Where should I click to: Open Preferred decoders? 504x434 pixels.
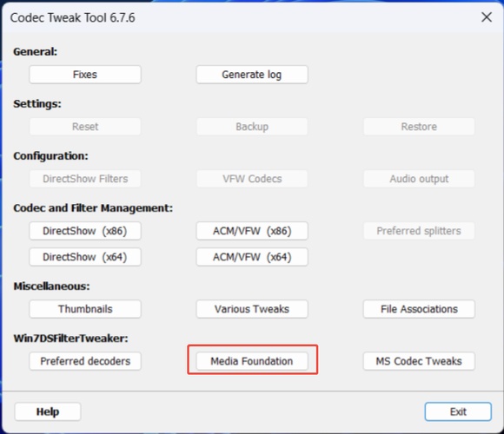coord(85,361)
